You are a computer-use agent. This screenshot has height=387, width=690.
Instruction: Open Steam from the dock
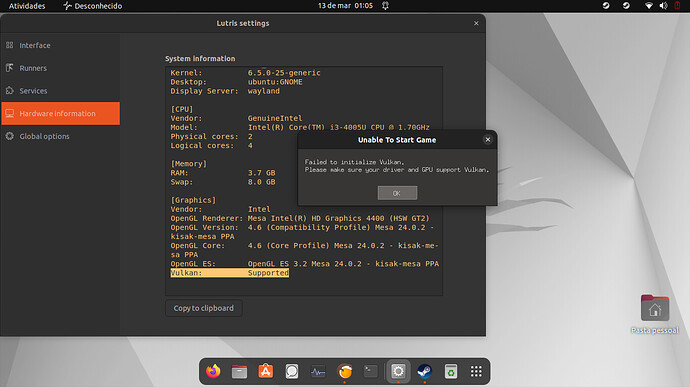coord(424,372)
